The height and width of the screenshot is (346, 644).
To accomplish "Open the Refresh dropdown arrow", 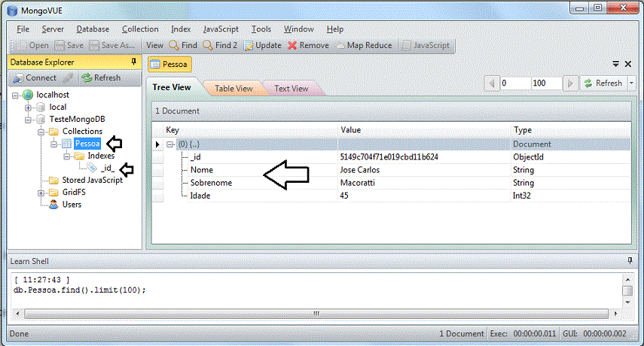I will (x=631, y=83).
